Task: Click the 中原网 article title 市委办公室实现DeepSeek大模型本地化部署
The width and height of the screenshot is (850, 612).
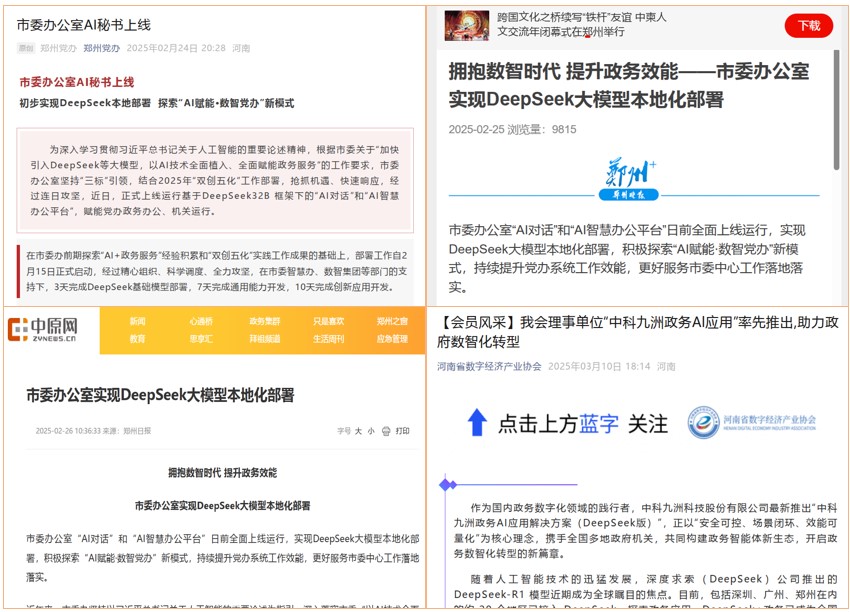Action: (160, 395)
